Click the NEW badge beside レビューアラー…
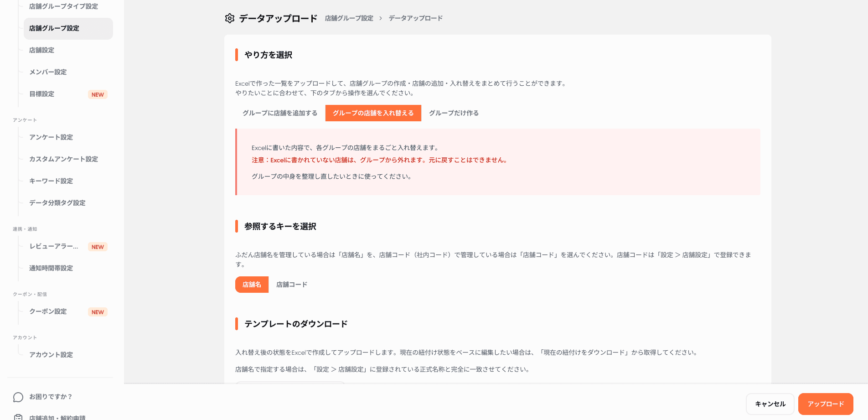Screen dimensions: 868x420 [x=98, y=247]
